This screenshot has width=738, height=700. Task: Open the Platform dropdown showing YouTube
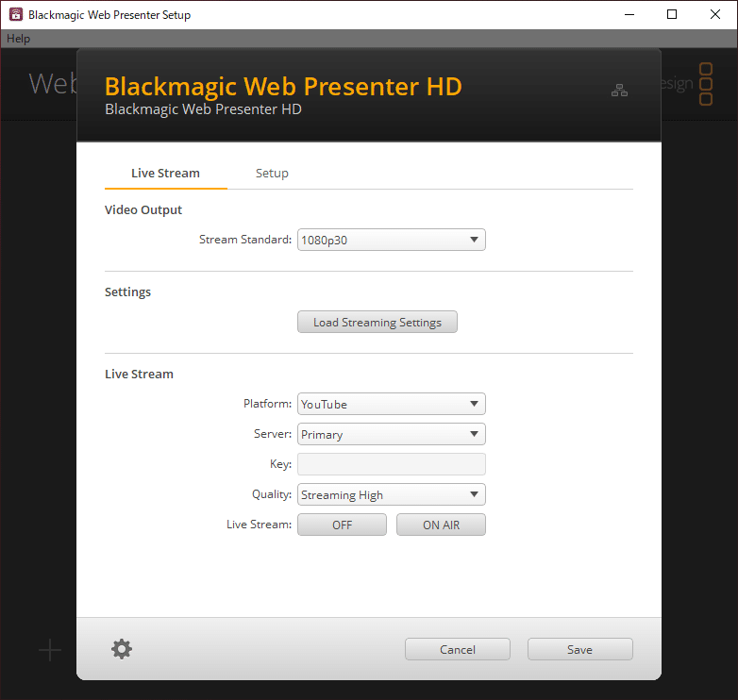point(391,404)
